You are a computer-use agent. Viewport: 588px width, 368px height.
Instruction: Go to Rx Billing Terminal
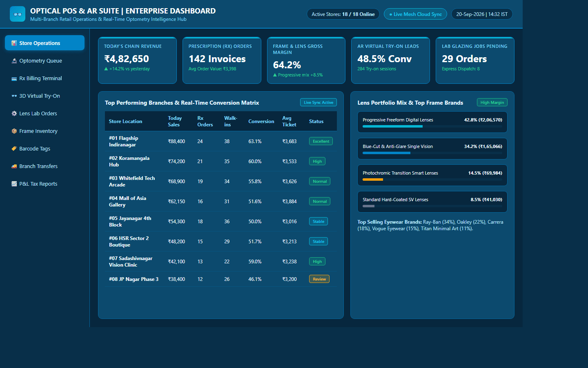point(45,78)
